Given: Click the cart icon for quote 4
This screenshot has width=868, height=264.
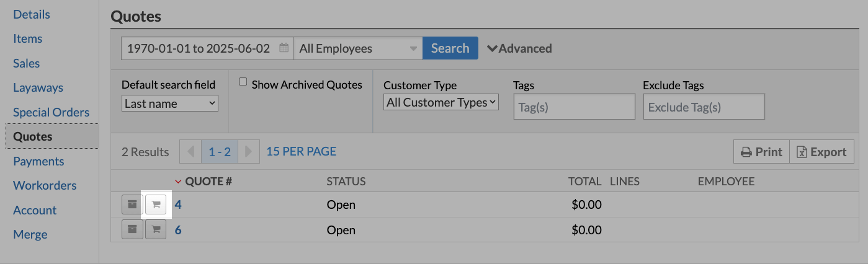Looking at the screenshot, I should pos(156,205).
